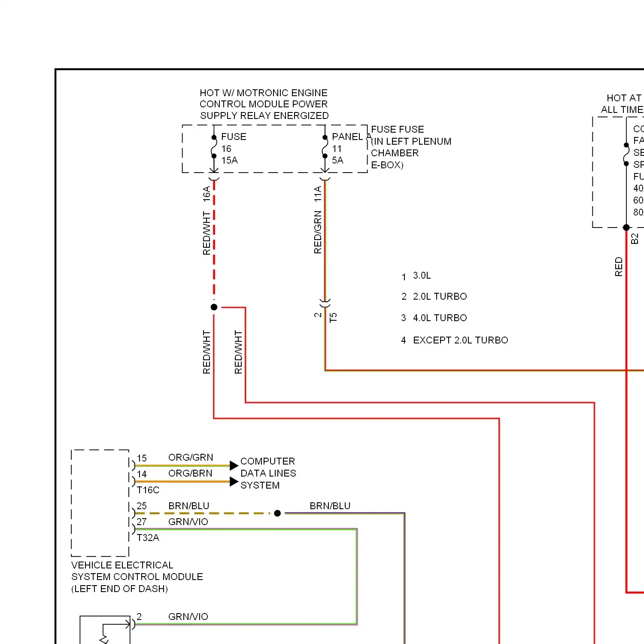Screen dimensions: 644x644
Task: Click 'COMPUTER DATA LINES SYSTEM' text
Action: (x=268, y=473)
